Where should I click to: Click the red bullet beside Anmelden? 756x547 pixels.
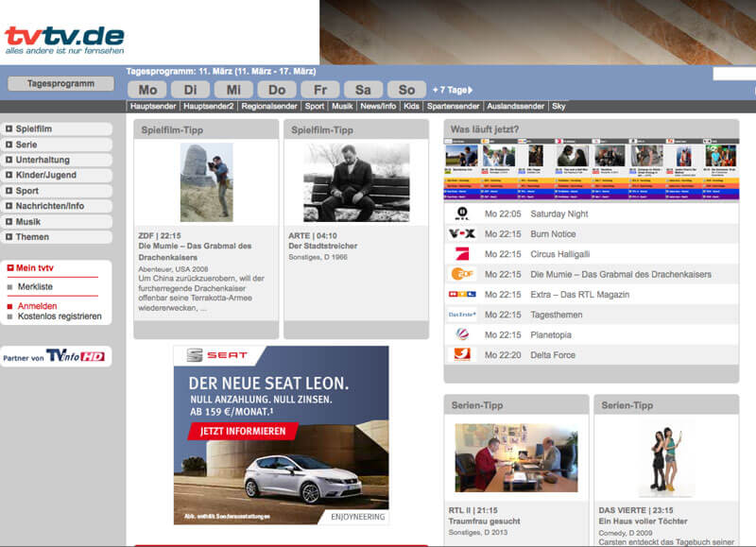[9, 306]
